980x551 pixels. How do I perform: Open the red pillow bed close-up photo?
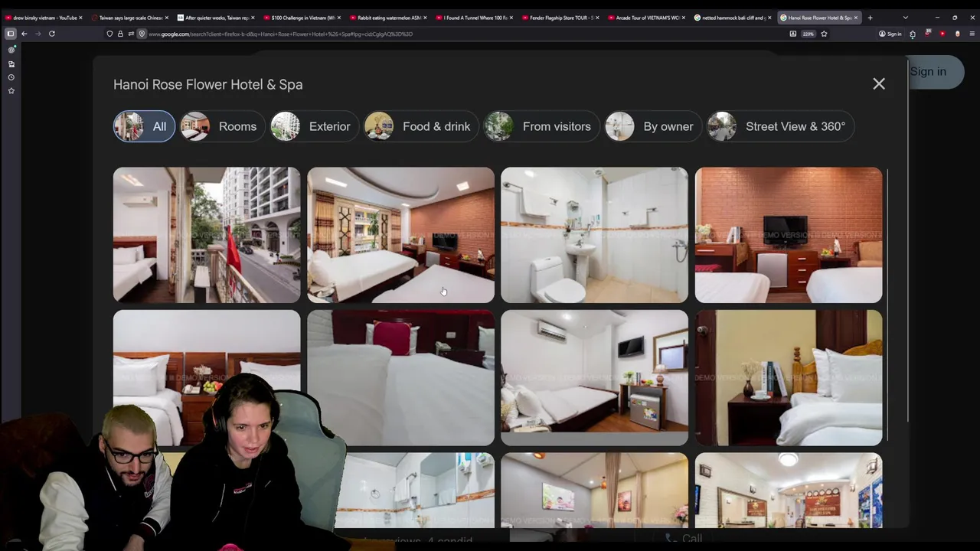[400, 377]
